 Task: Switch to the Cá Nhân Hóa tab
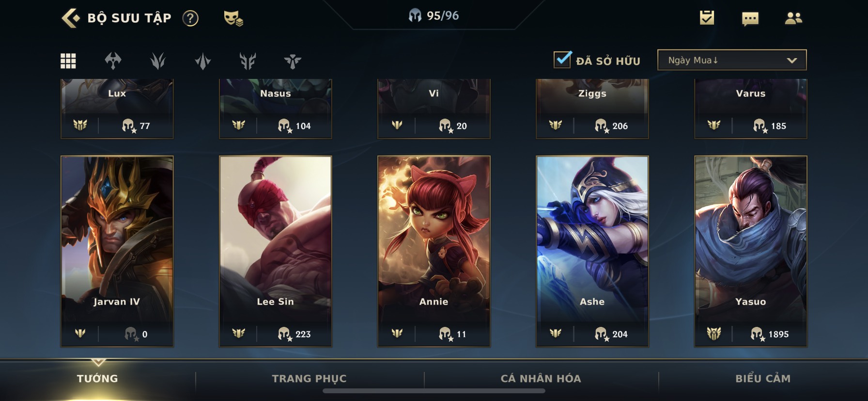(x=541, y=379)
